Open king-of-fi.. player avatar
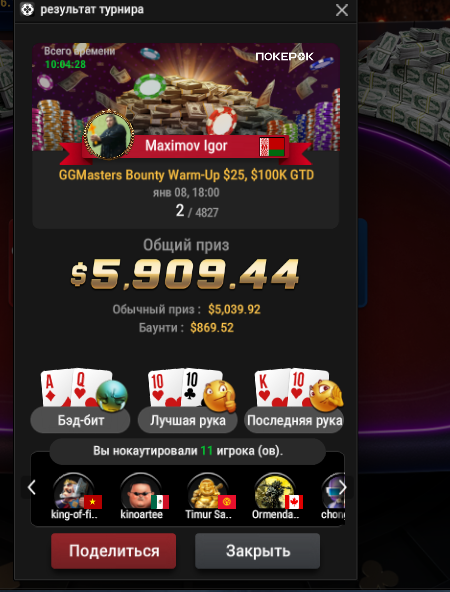 pos(74,492)
